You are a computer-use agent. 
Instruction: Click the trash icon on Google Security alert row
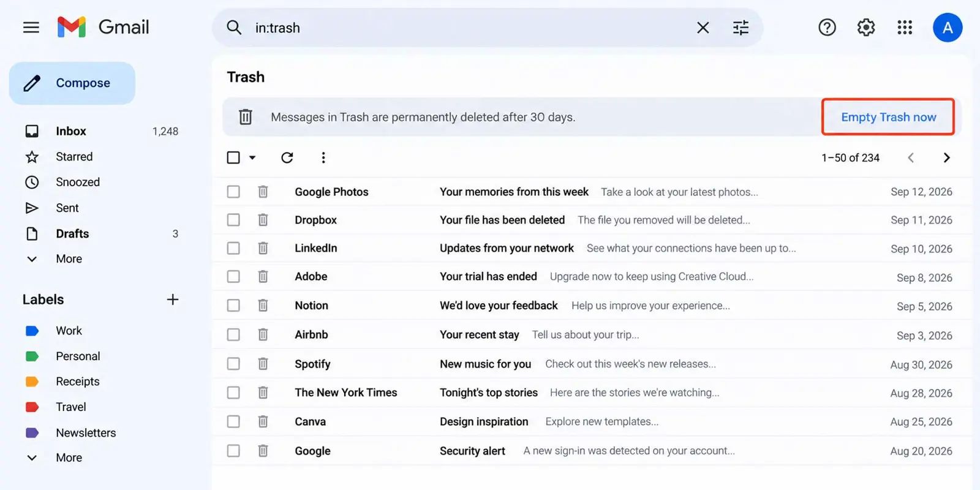263,451
